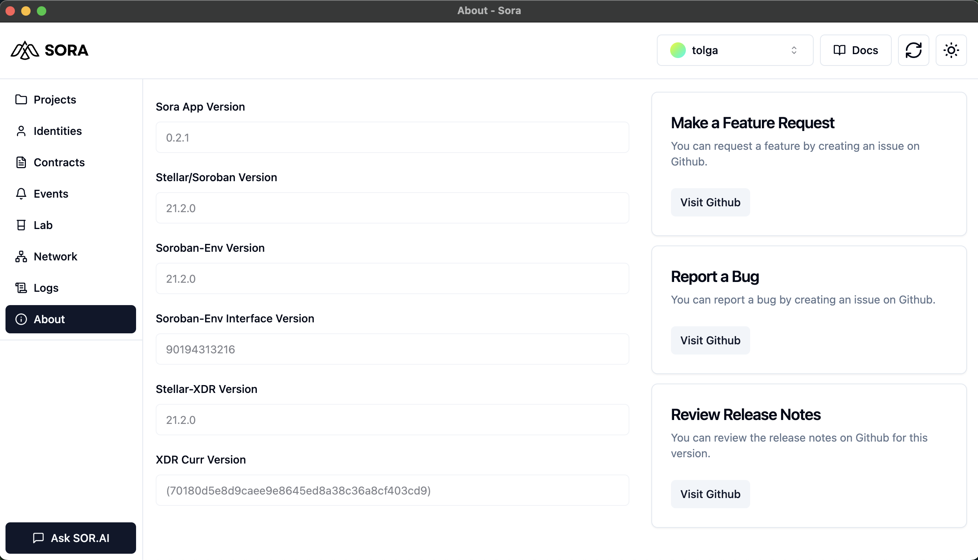Click the refresh arrows icon button
The width and height of the screenshot is (978, 560).
click(913, 50)
